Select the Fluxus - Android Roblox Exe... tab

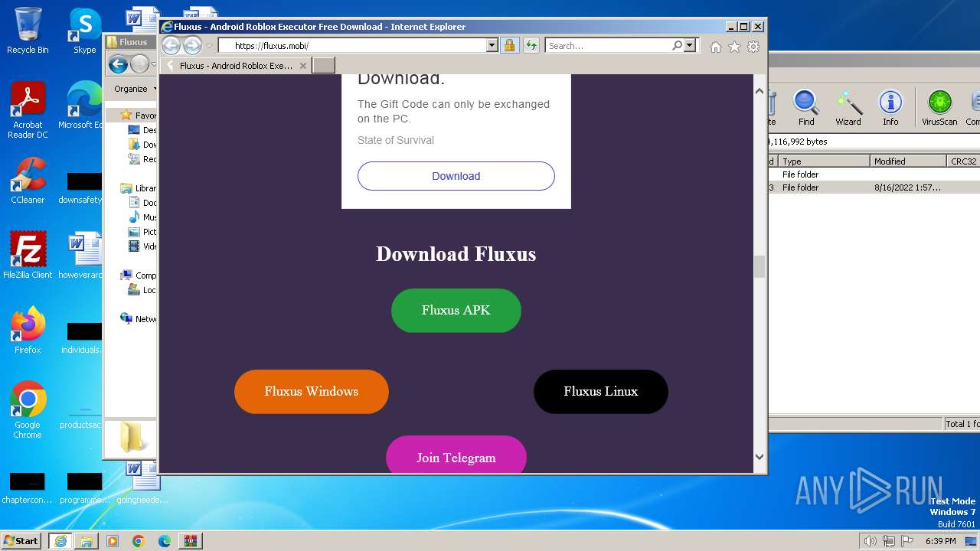[x=236, y=66]
